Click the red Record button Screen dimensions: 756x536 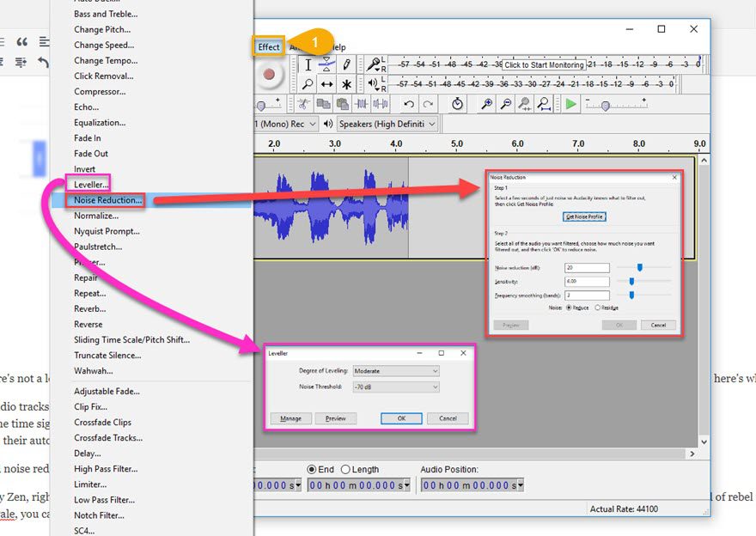(268, 75)
